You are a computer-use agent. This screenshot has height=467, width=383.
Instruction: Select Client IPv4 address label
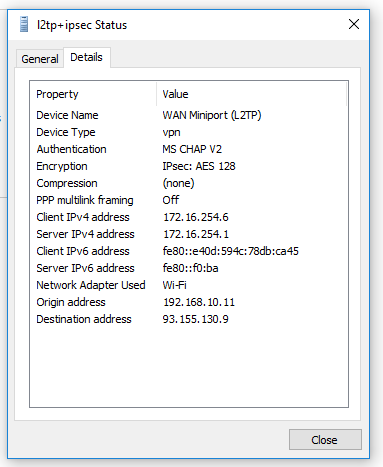(x=83, y=217)
